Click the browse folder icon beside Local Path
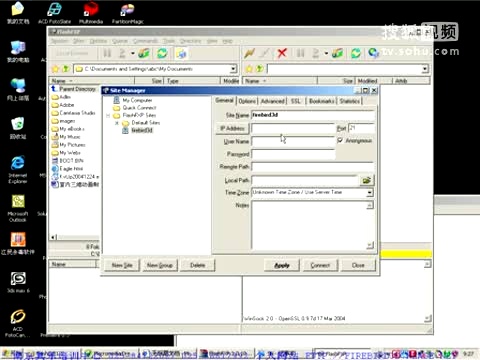 (x=366, y=180)
